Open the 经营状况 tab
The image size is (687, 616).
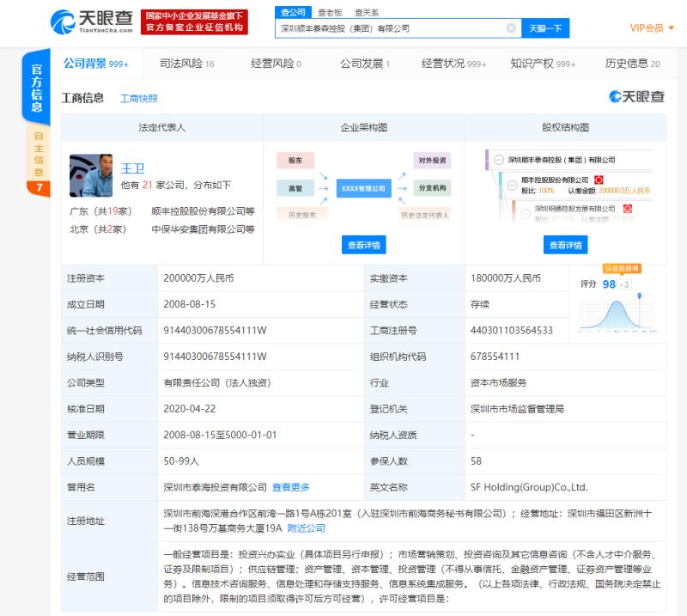[453, 64]
